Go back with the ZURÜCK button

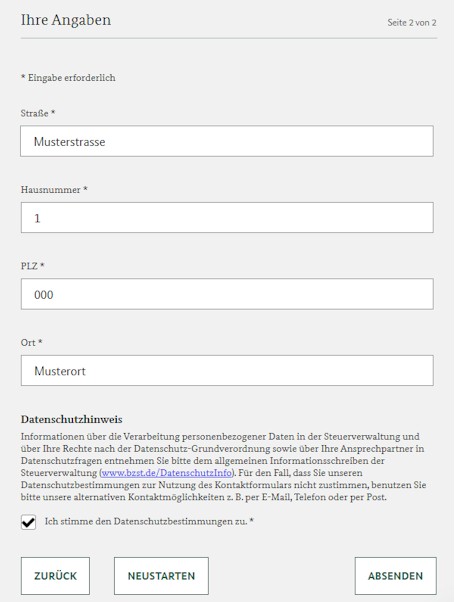pyautogui.click(x=55, y=576)
